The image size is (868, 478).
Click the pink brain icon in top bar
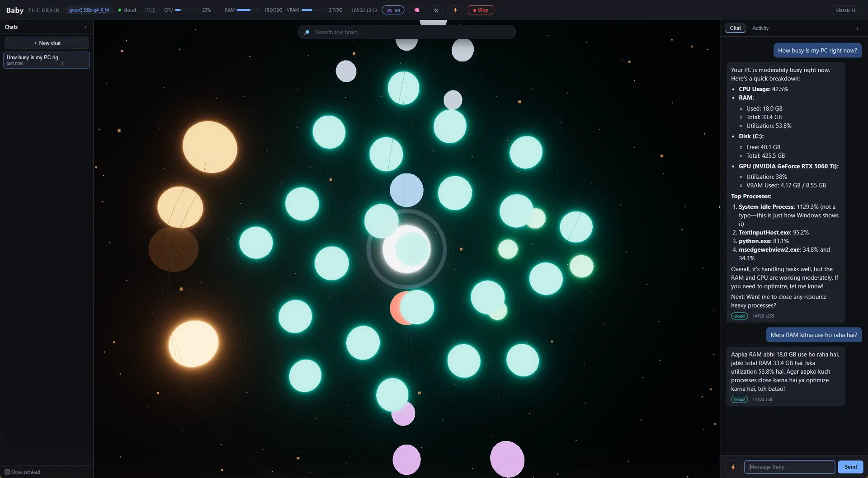tap(417, 10)
